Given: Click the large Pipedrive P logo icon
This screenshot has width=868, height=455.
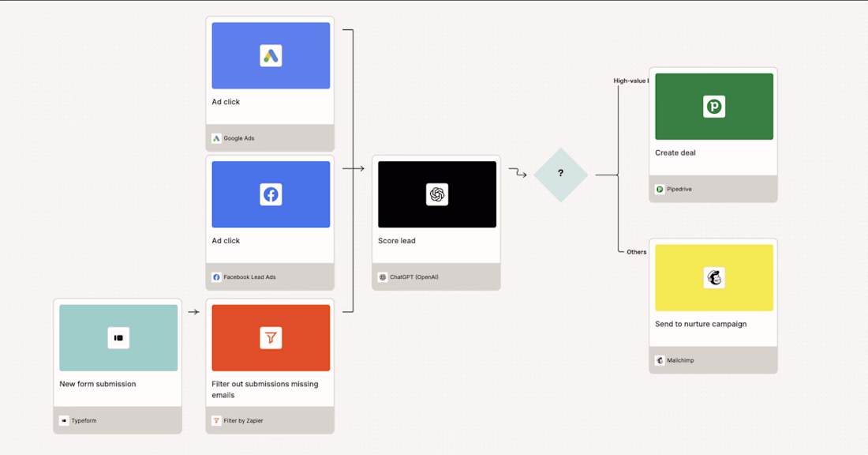Looking at the screenshot, I should point(714,107).
